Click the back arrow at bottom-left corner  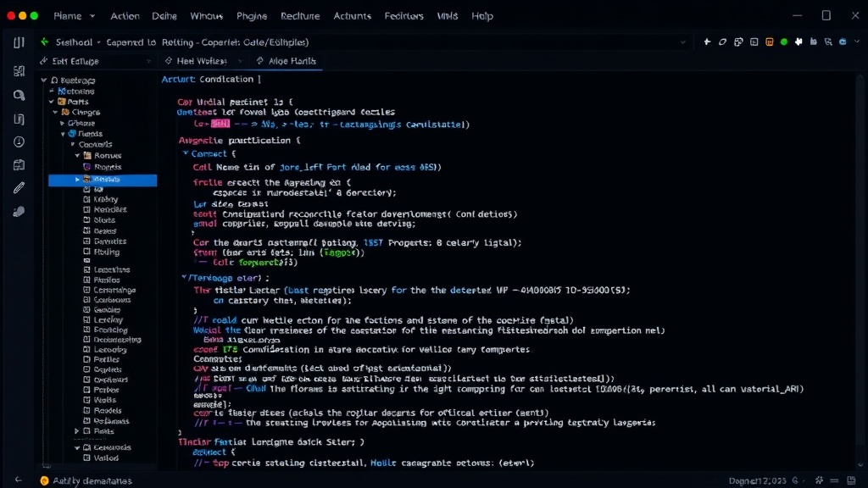click(19, 480)
